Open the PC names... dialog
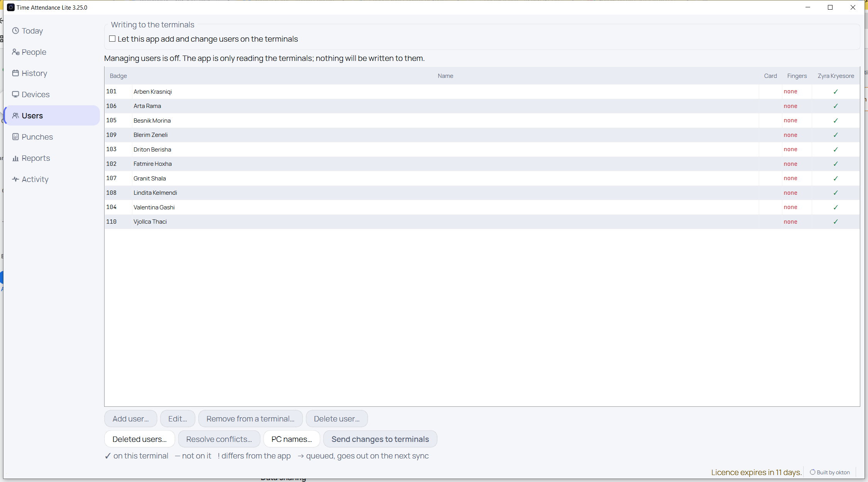 [x=292, y=439]
